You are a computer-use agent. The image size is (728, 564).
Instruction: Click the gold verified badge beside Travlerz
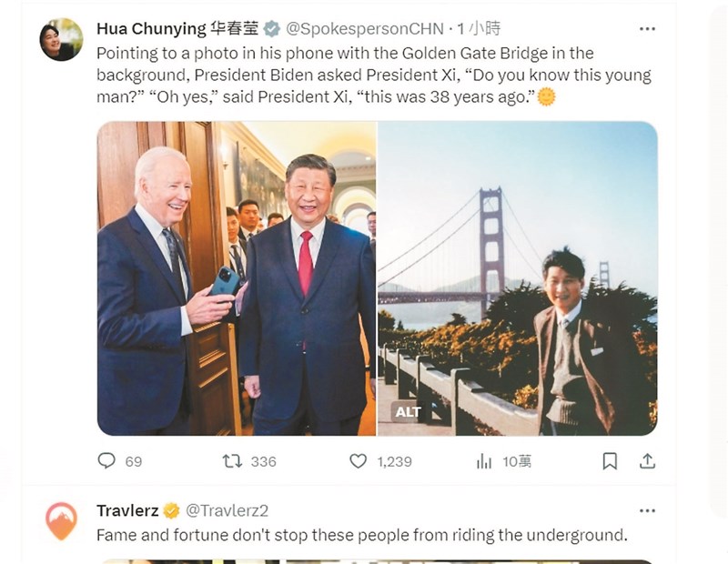(x=171, y=510)
